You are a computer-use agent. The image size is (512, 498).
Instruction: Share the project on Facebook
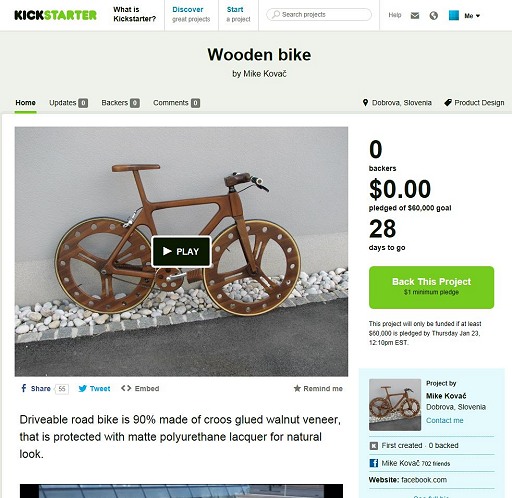point(36,388)
